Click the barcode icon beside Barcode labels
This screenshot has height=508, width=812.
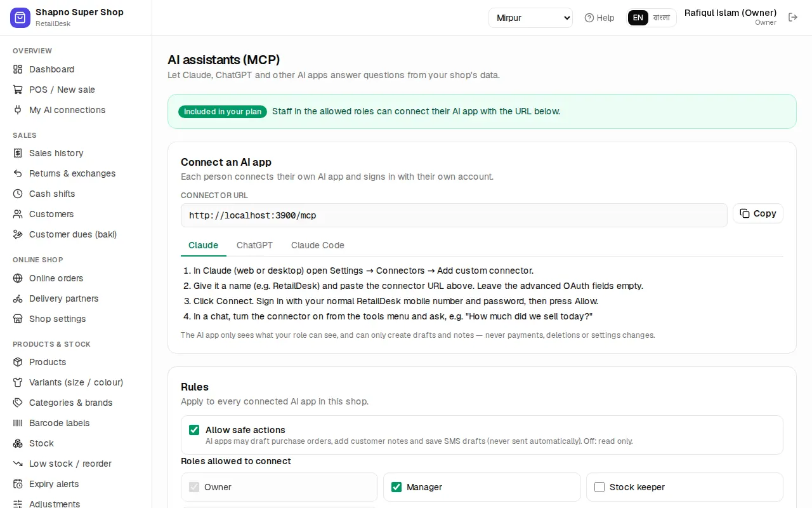click(18, 423)
